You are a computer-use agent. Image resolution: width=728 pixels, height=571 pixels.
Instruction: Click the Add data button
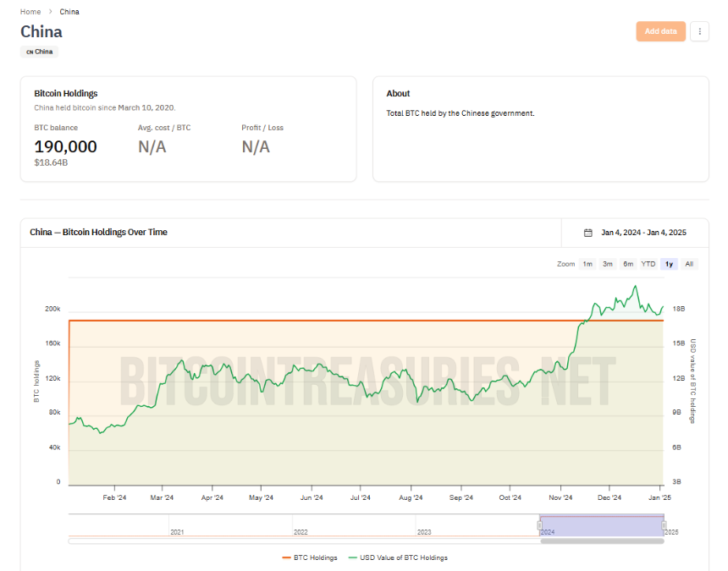click(x=660, y=31)
